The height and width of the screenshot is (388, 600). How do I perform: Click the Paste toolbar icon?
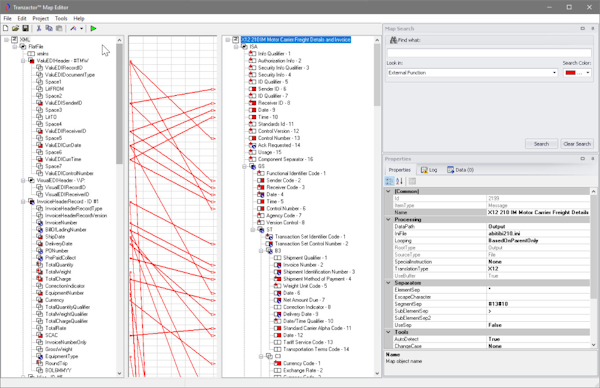click(59, 28)
